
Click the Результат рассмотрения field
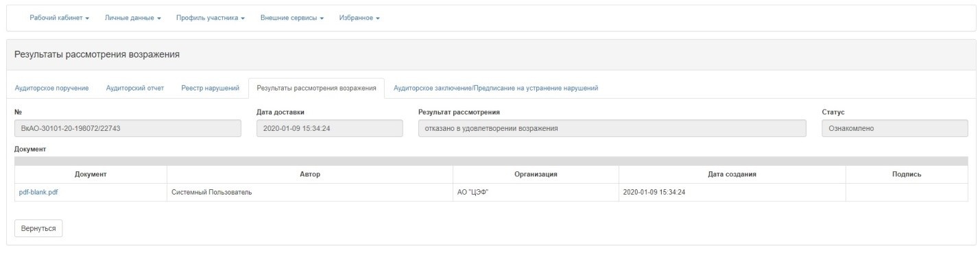coord(612,128)
